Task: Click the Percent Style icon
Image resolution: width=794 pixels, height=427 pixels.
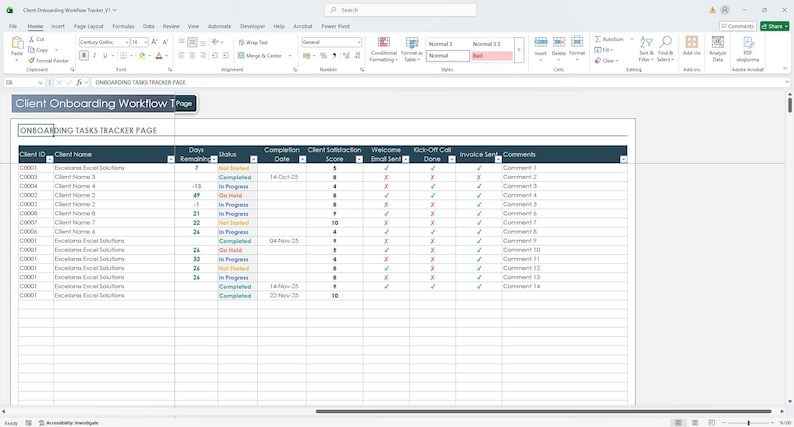Action: pos(323,56)
